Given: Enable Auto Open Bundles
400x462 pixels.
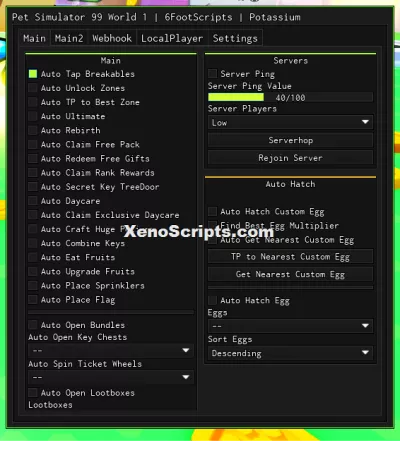Looking at the screenshot, I should (x=33, y=325).
